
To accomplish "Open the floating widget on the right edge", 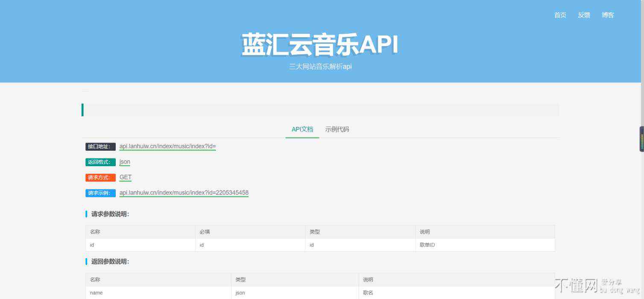I will coord(641,139).
